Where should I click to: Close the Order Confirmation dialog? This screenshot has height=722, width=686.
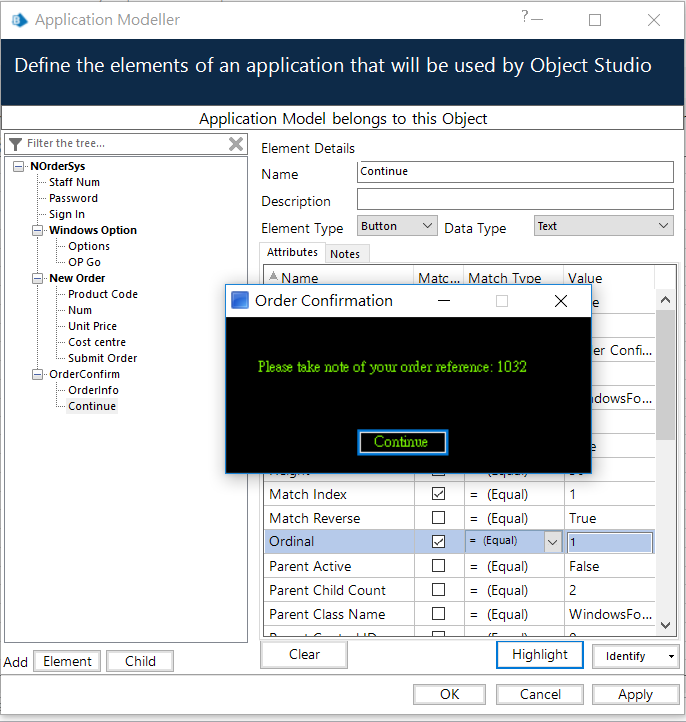tap(561, 301)
